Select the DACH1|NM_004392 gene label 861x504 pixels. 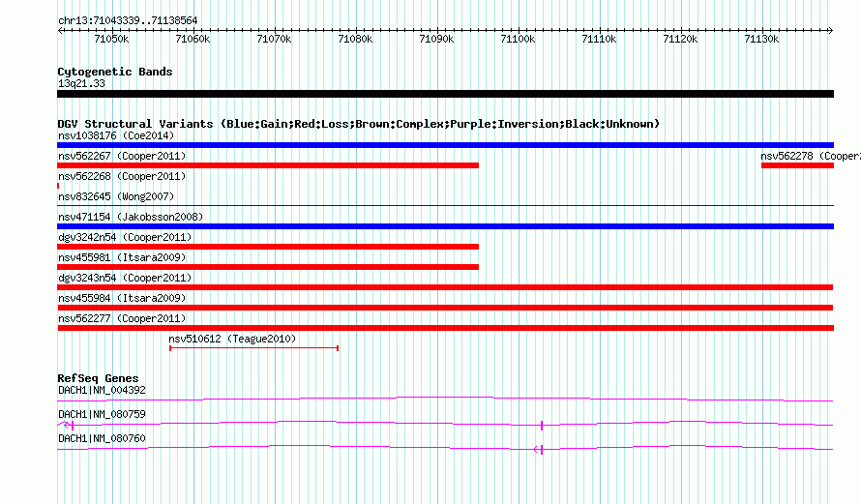[102, 391]
